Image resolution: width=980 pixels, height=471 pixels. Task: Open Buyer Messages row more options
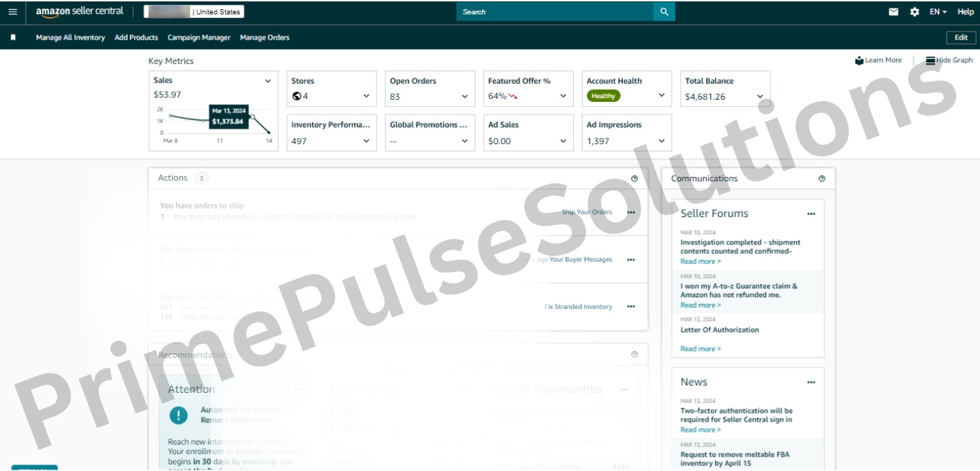pos(631,260)
